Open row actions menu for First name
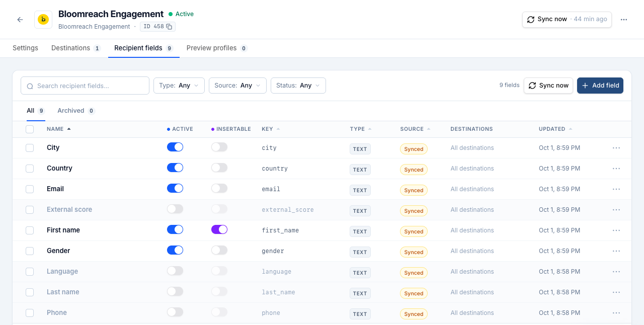The height and width of the screenshot is (325, 644). (x=616, y=230)
